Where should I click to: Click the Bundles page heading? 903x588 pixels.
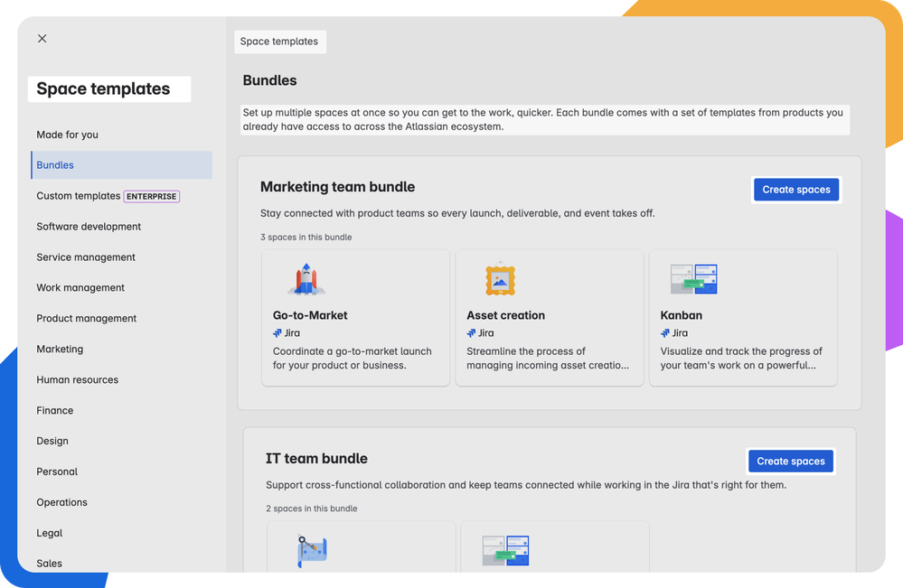[269, 80]
